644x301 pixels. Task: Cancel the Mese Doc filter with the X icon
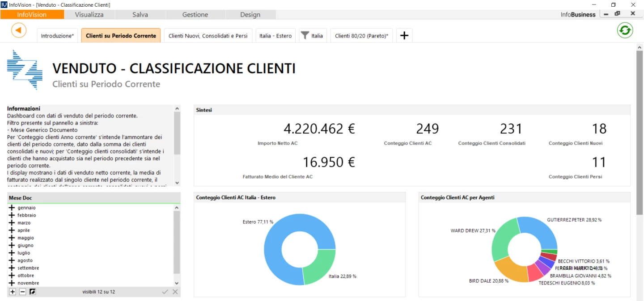175,292
